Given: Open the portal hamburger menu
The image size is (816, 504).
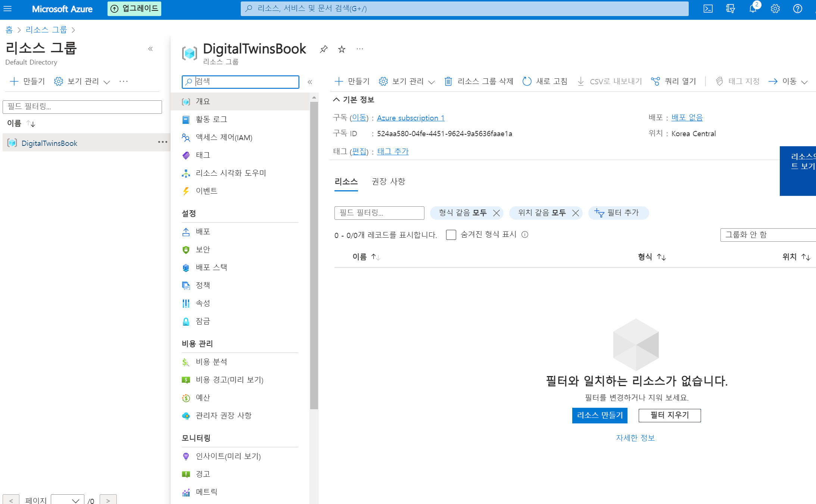Looking at the screenshot, I should (7, 9).
